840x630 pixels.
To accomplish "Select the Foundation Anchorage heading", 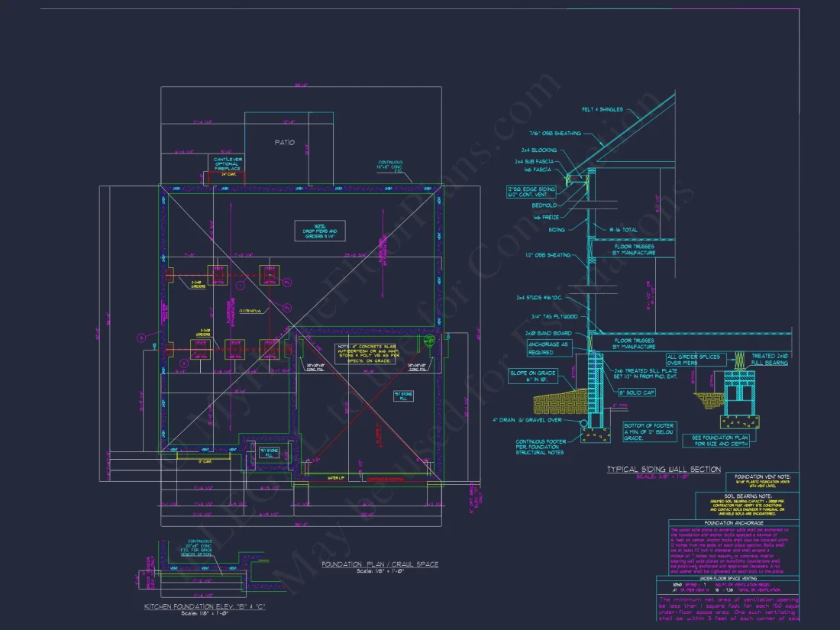I will tap(733, 522).
